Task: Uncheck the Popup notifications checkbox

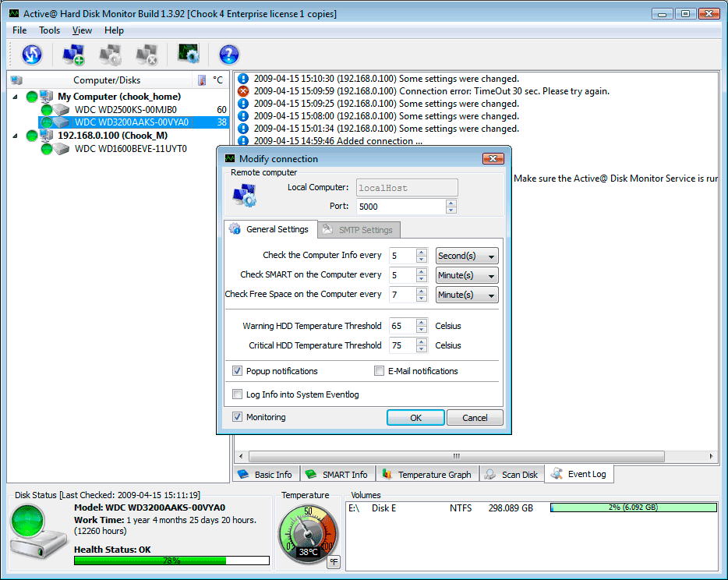Action: coord(237,370)
